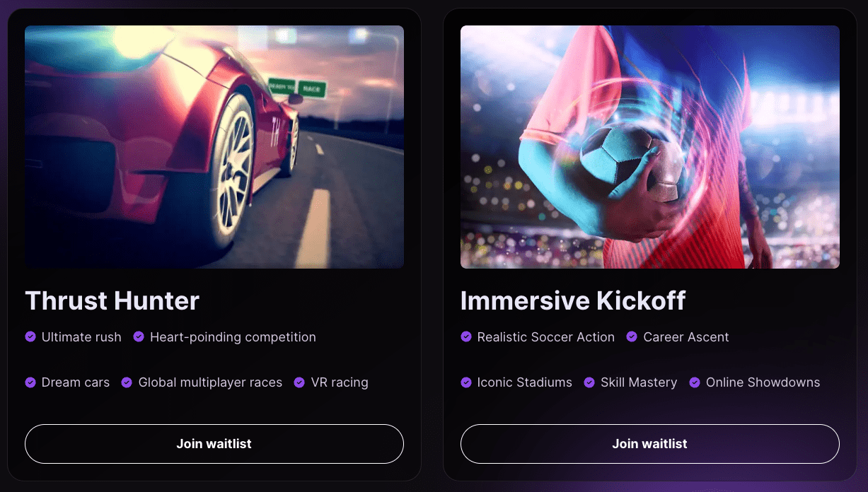Select the Global multiplayer races feature text

click(x=210, y=382)
